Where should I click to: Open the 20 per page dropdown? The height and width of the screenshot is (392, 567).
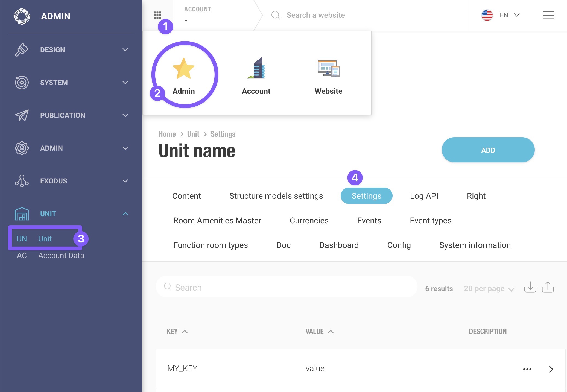click(x=489, y=289)
